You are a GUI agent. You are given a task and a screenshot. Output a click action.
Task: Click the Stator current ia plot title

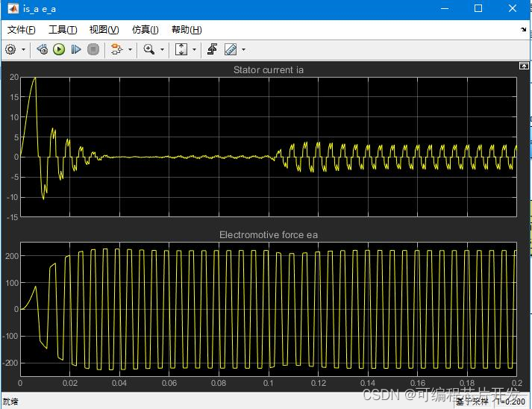pyautogui.click(x=269, y=70)
